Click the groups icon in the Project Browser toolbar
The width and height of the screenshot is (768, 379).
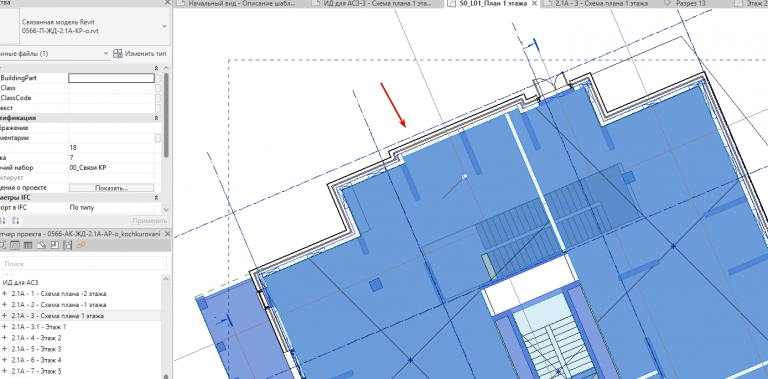(x=68, y=245)
